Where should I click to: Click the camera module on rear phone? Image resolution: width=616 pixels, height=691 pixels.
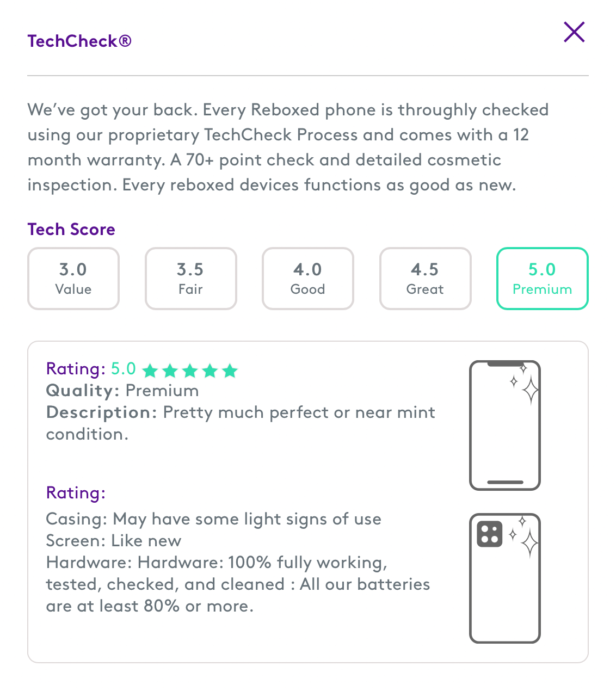[489, 534]
